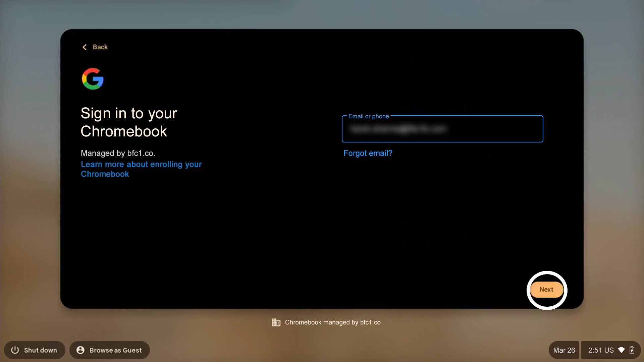Click the Shut down button
644x362 pixels.
coord(34,350)
